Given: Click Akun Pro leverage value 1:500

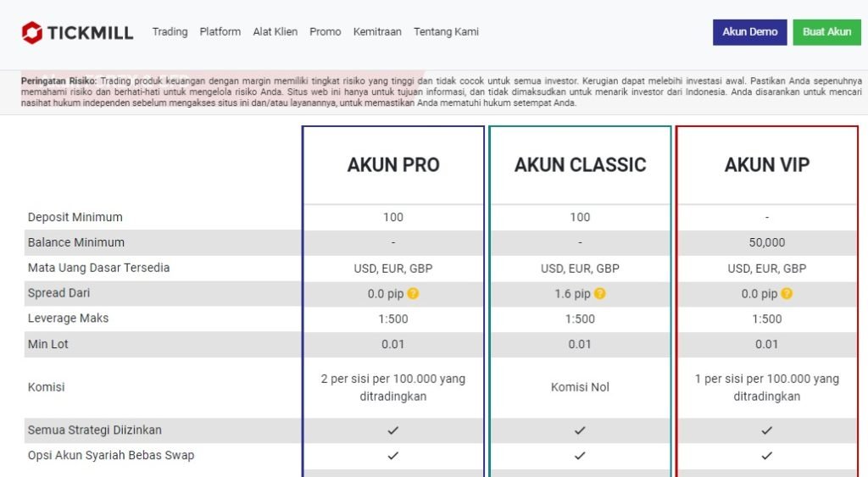Looking at the screenshot, I should (393, 319).
